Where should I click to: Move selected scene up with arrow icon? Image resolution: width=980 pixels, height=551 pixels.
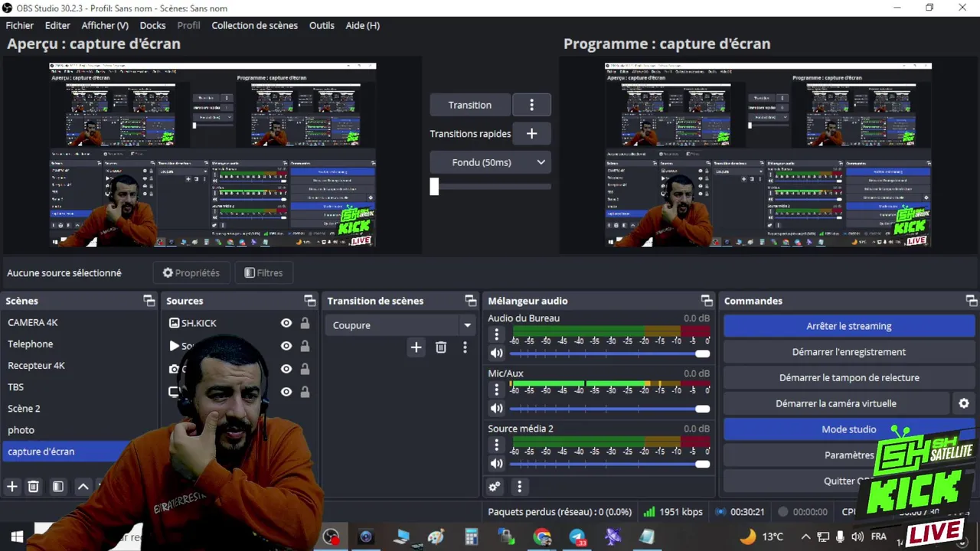click(x=83, y=487)
